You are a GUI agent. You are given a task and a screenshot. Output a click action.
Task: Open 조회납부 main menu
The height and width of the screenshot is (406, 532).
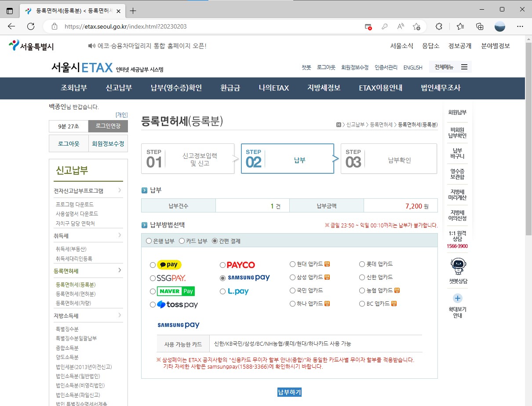click(x=74, y=88)
